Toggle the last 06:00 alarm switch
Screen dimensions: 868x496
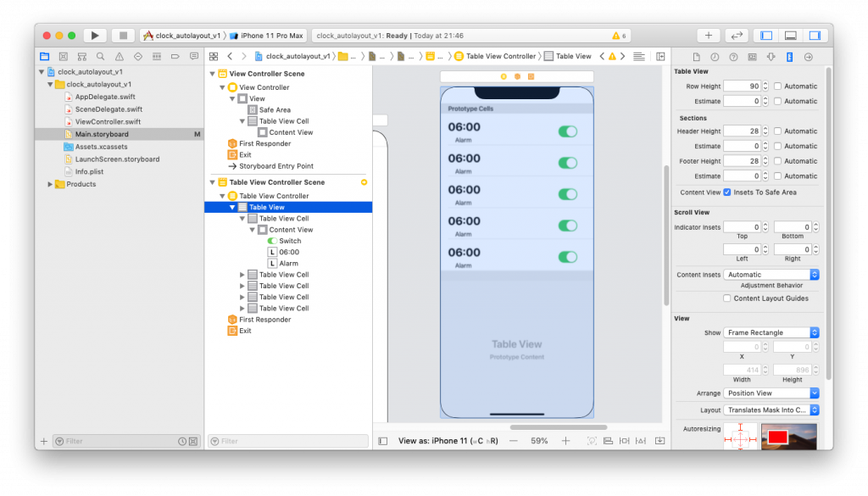tap(567, 257)
